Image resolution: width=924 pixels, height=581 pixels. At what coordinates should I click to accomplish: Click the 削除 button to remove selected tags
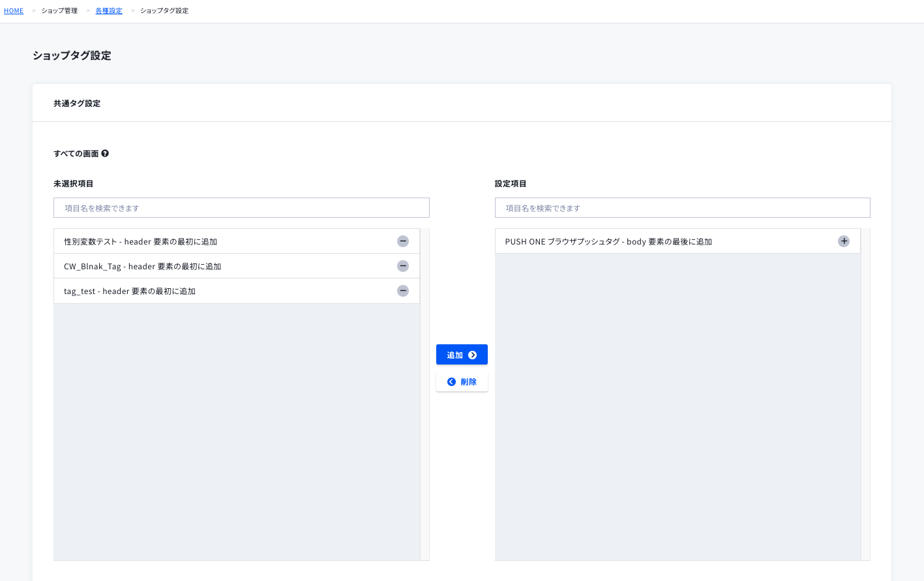pyautogui.click(x=462, y=381)
